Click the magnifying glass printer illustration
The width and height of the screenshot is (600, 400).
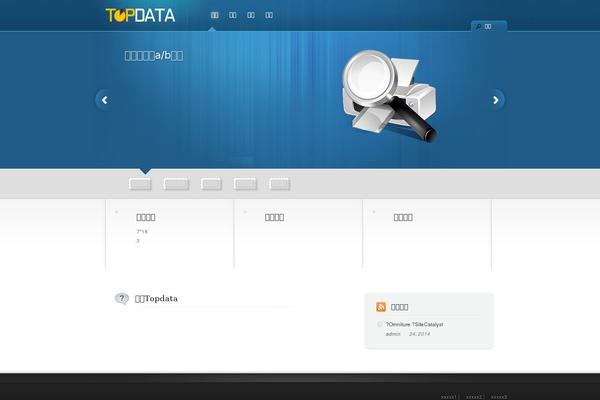(x=390, y=96)
